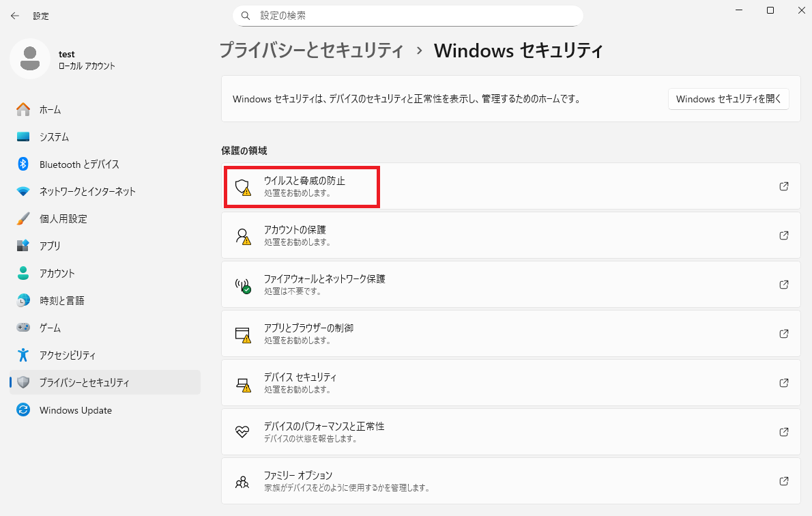Viewport: 812px width, 516px height.
Task: Click the ゲーム controller icon
Action: [x=23, y=328]
